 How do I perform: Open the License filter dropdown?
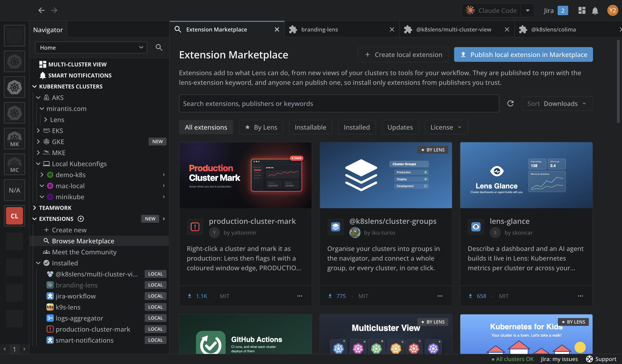(446, 127)
